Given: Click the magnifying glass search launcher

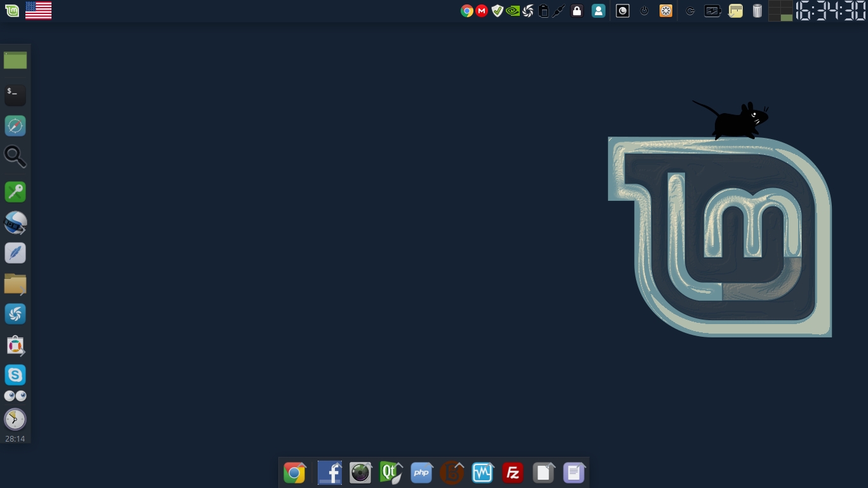Looking at the screenshot, I should [15, 156].
